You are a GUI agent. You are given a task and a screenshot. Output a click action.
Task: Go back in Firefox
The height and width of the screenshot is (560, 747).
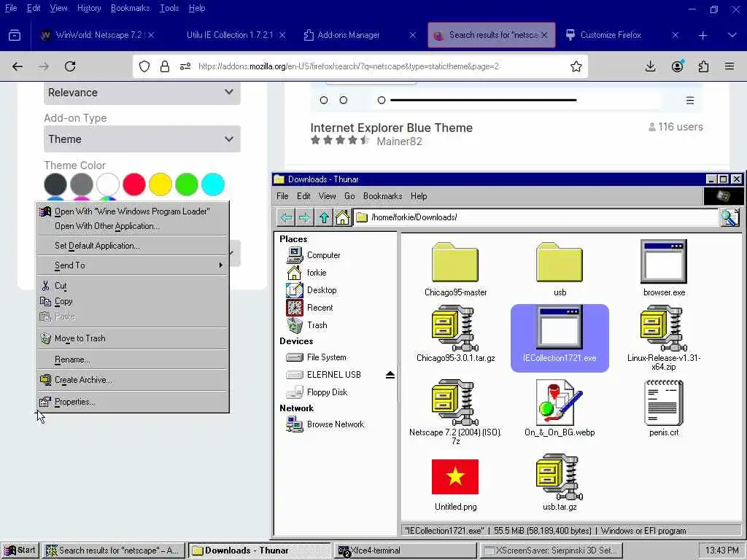tap(18, 66)
